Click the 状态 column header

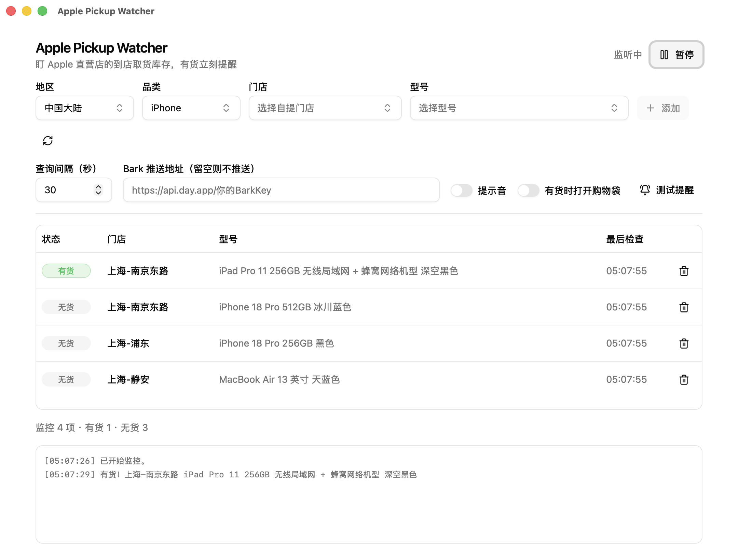click(51, 239)
